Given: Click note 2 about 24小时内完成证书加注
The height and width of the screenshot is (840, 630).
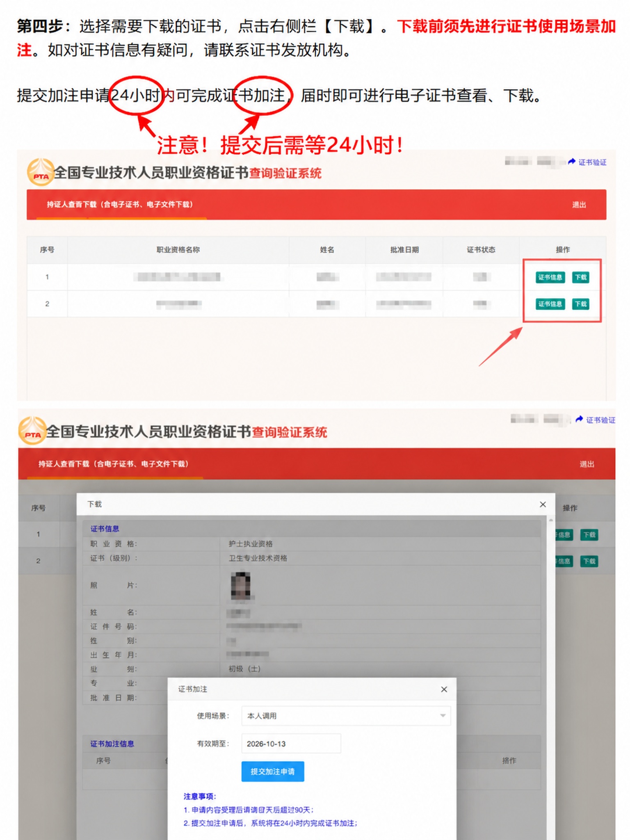Looking at the screenshot, I should point(270,823).
